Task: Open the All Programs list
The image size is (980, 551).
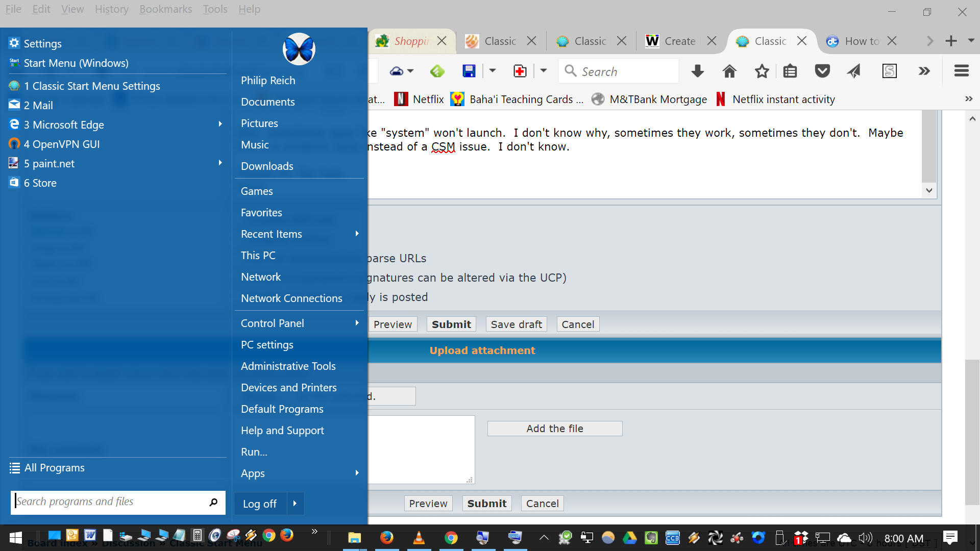Action: point(54,468)
